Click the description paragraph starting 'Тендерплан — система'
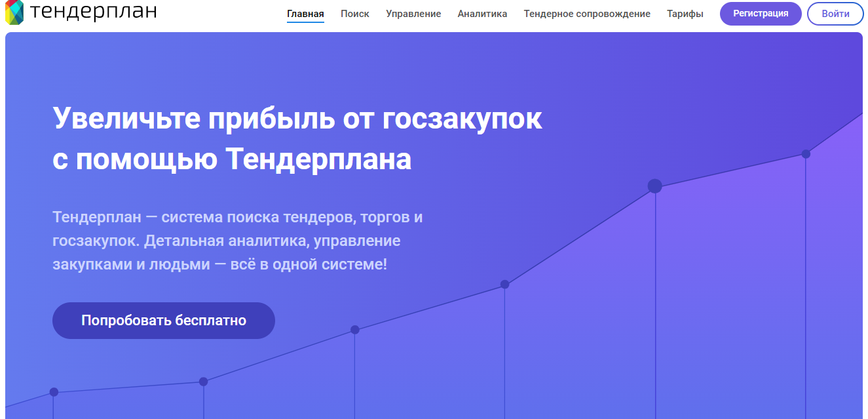This screenshot has height=419, width=868. point(237,241)
